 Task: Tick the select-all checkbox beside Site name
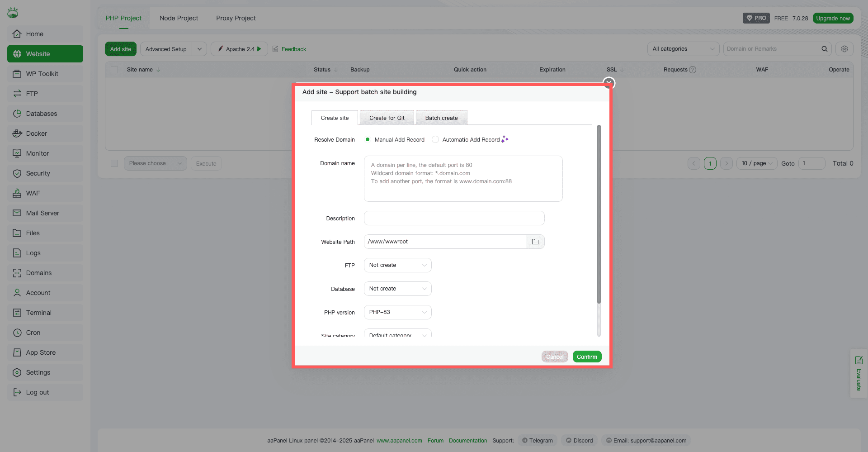coord(114,70)
